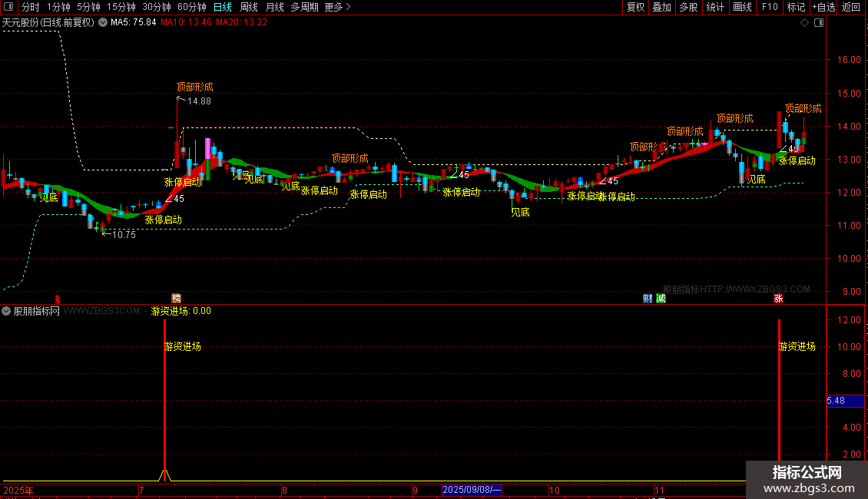The image size is (868, 499).
Task: Click the 10.75 low price label
Action: pyautogui.click(x=124, y=235)
